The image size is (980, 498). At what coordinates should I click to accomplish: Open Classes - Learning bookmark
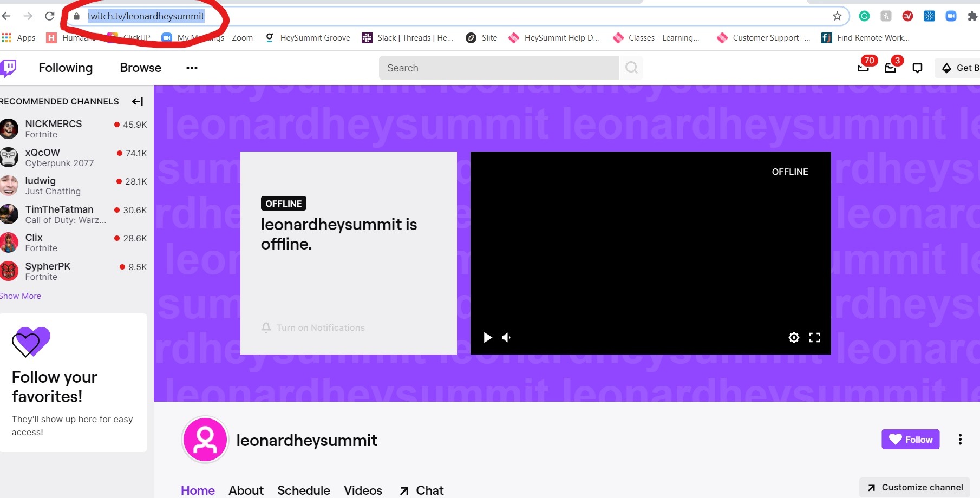pyautogui.click(x=656, y=37)
